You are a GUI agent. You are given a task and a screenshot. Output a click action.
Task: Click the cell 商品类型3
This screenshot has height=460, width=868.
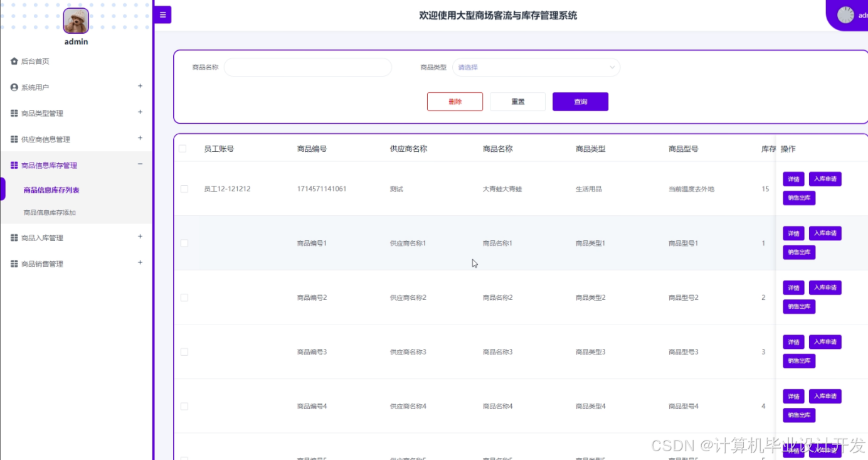tap(591, 352)
